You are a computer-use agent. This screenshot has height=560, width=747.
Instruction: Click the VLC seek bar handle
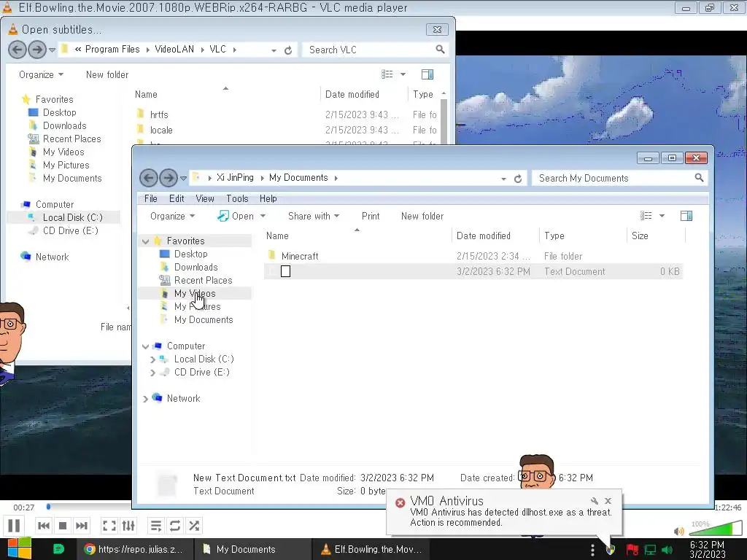49,507
